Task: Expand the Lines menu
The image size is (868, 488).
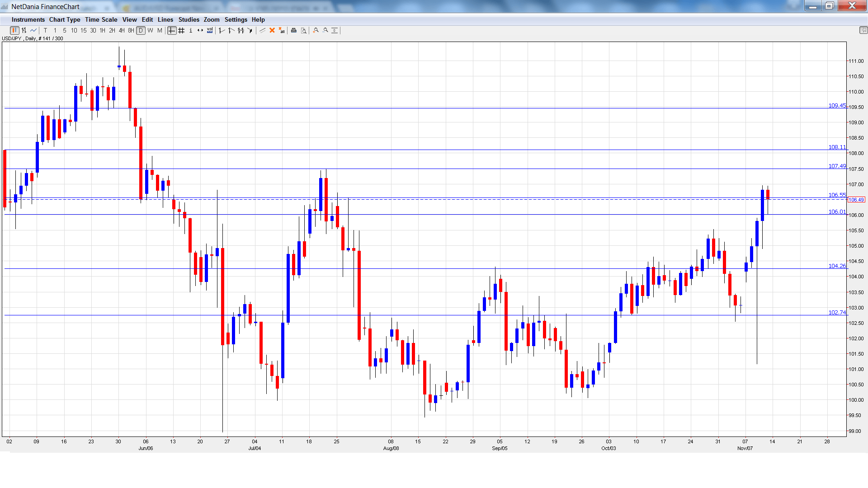Action: tap(165, 19)
